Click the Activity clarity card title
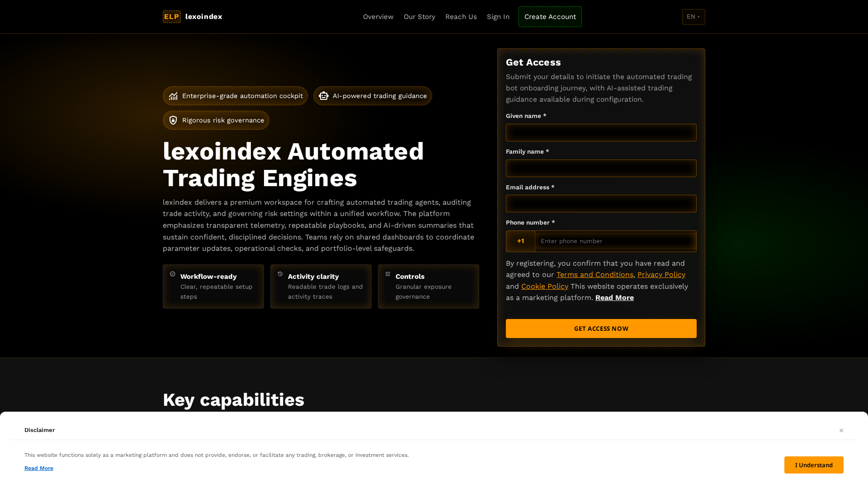868x488 pixels. 313,277
